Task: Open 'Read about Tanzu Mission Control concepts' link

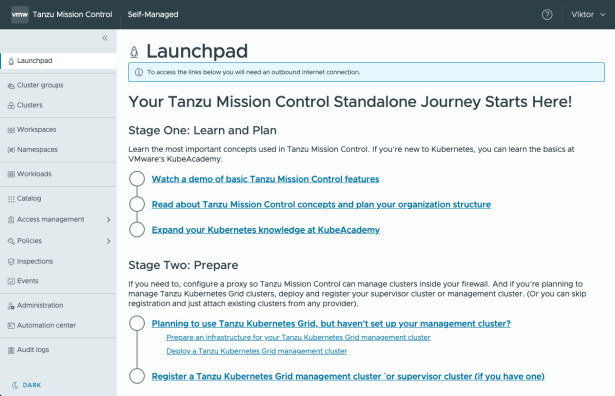Action: pos(321,205)
